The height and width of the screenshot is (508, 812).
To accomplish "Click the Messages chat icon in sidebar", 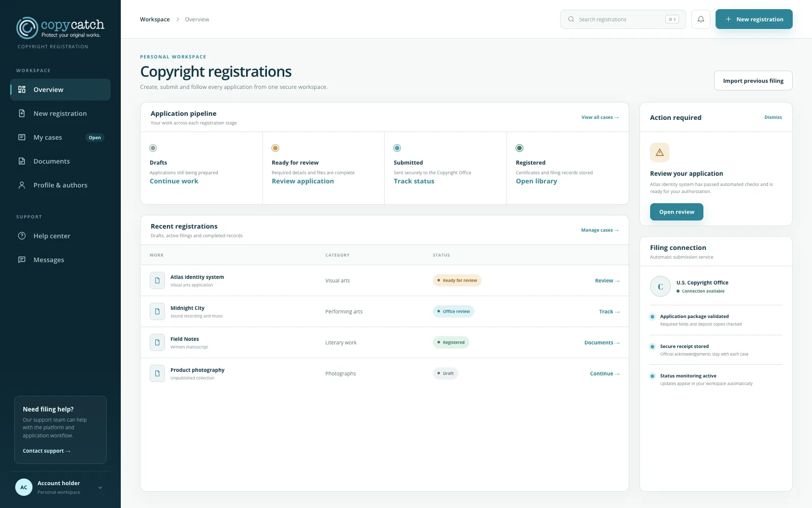I will coord(22,260).
